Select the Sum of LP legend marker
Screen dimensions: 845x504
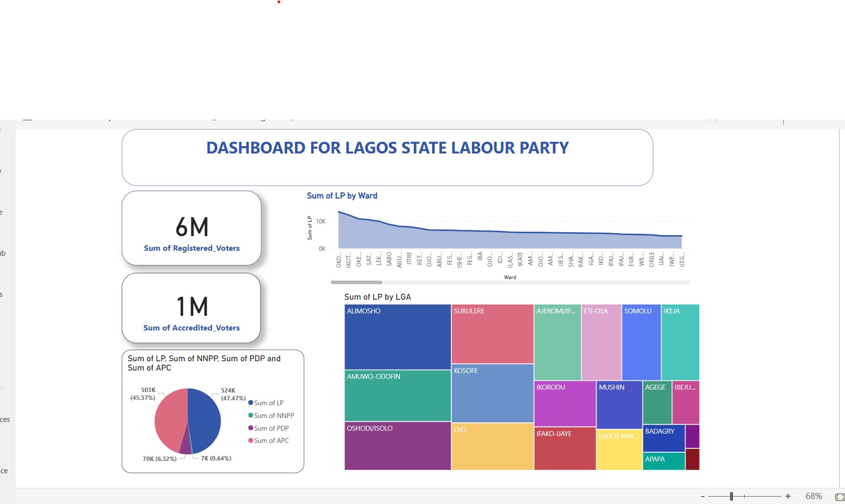tap(251, 403)
